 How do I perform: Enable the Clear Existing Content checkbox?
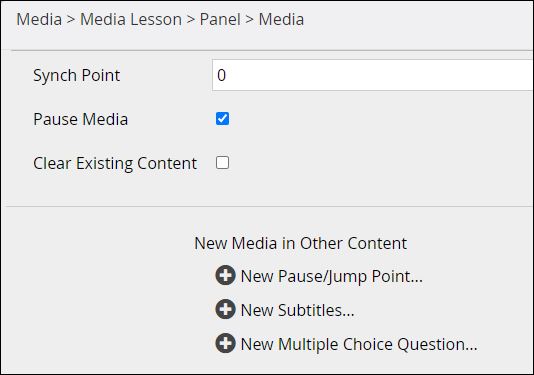(222, 163)
